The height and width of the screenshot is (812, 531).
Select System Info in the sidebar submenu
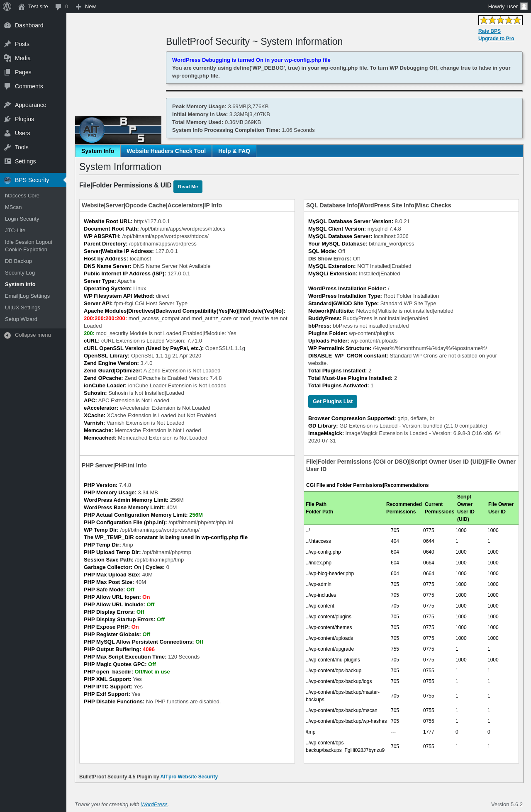[20, 284]
